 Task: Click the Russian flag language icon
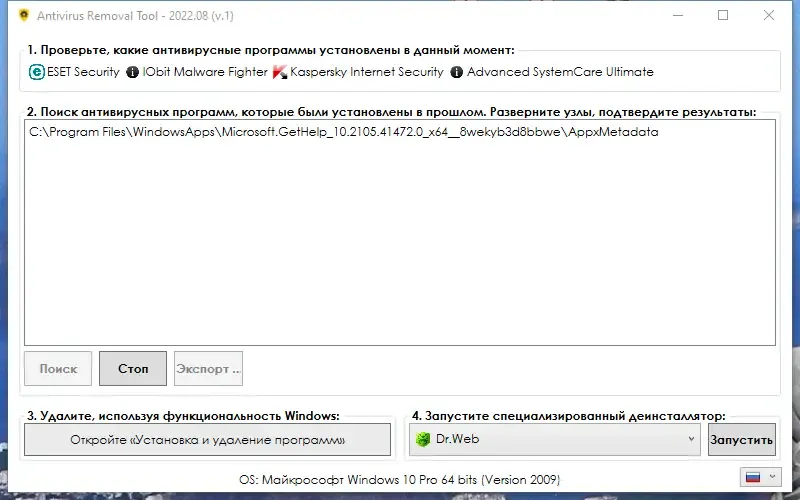click(x=753, y=478)
